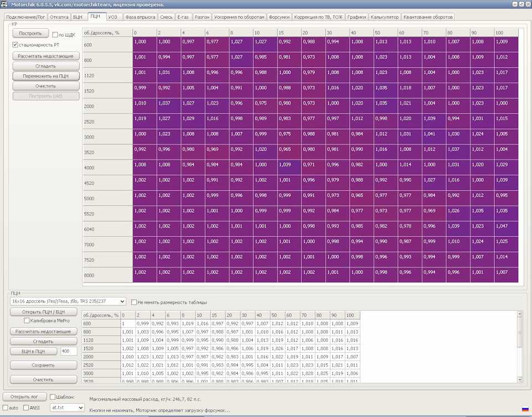532x417 pixels.
Task: Switch to the 'Смесь' tab
Action: click(x=166, y=17)
